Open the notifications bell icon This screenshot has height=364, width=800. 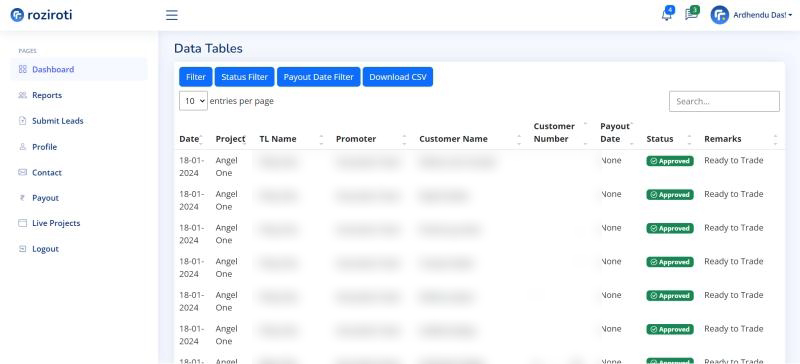[x=667, y=14]
